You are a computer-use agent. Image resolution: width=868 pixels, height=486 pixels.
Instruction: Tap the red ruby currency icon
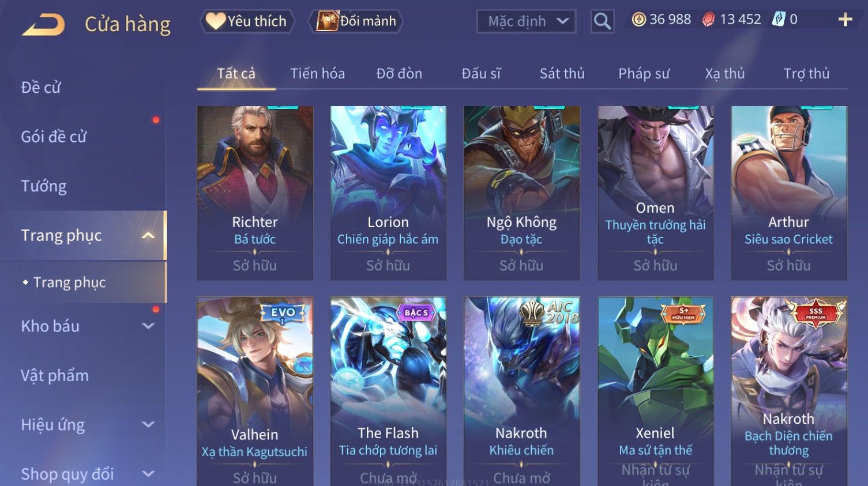[x=708, y=20]
